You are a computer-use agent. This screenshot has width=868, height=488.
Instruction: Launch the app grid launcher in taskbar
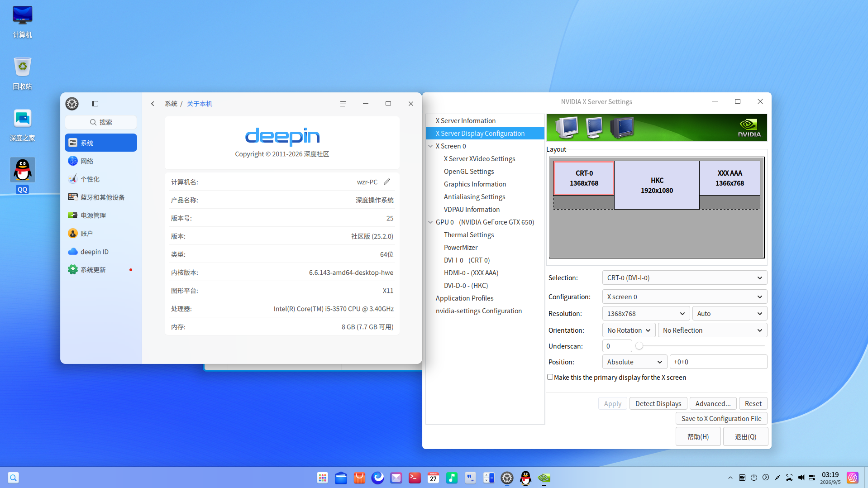click(x=322, y=478)
